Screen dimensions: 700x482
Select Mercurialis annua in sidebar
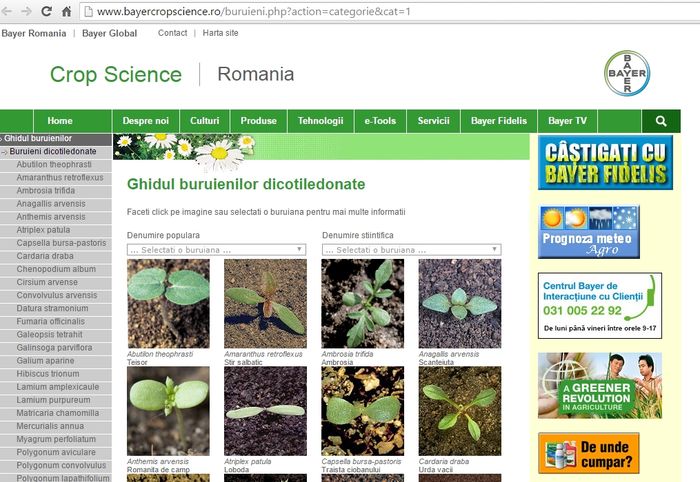(56, 426)
